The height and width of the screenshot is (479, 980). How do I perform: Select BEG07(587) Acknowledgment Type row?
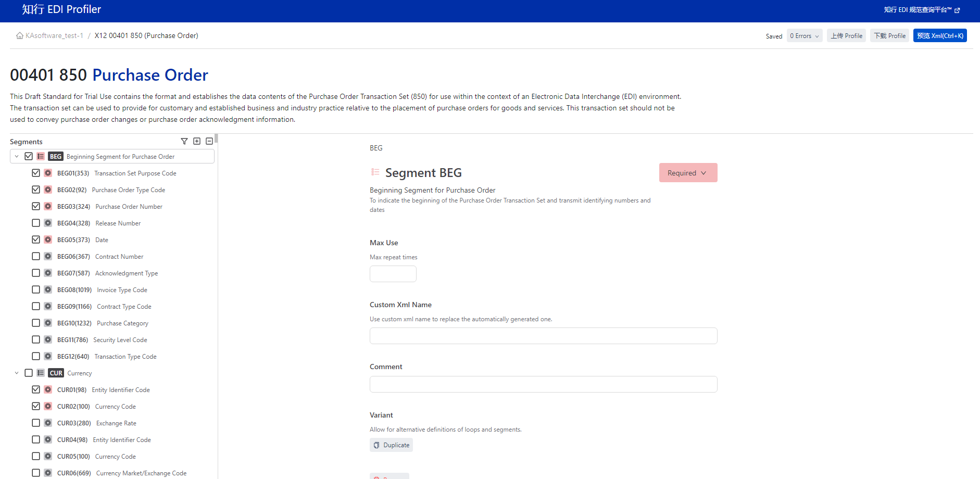(x=112, y=273)
